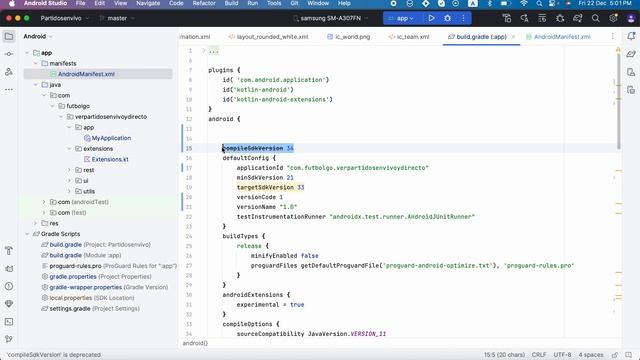Screen dimensions: 640x360
Task: Open proguard-rules.pro file
Action: (109, 266)
